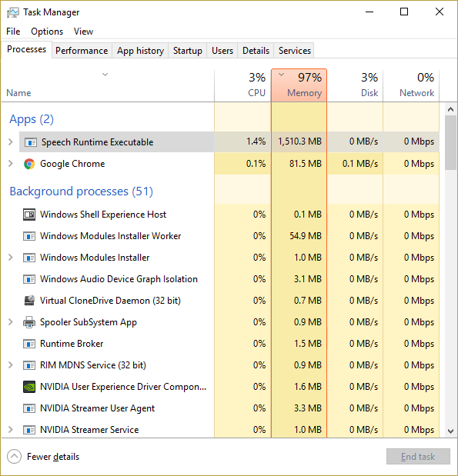Image resolution: width=458 pixels, height=476 pixels.
Task: Sort by the Memory column header
Action: pyautogui.click(x=299, y=86)
